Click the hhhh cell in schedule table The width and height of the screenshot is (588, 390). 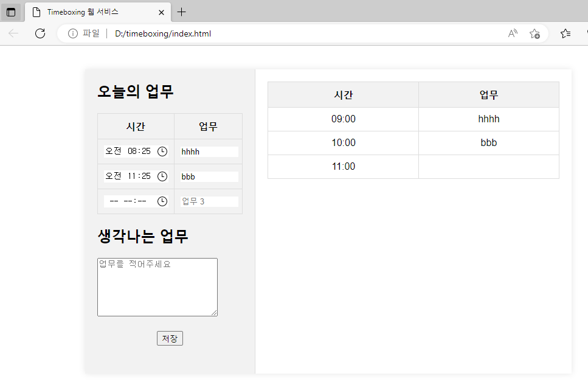[489, 119]
